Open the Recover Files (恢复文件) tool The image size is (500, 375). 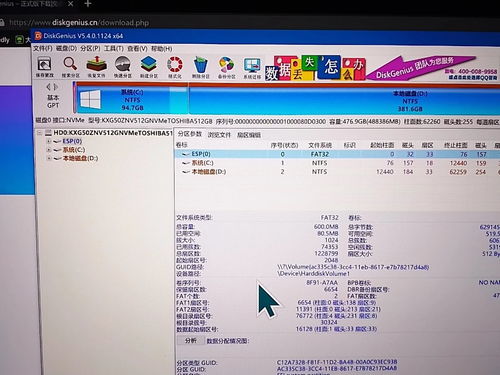click(96, 67)
